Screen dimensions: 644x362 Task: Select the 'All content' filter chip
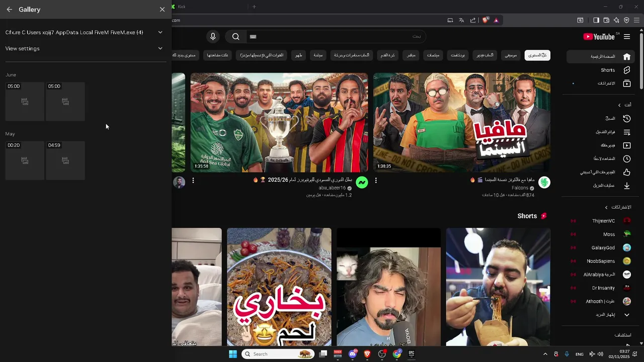pos(537,55)
